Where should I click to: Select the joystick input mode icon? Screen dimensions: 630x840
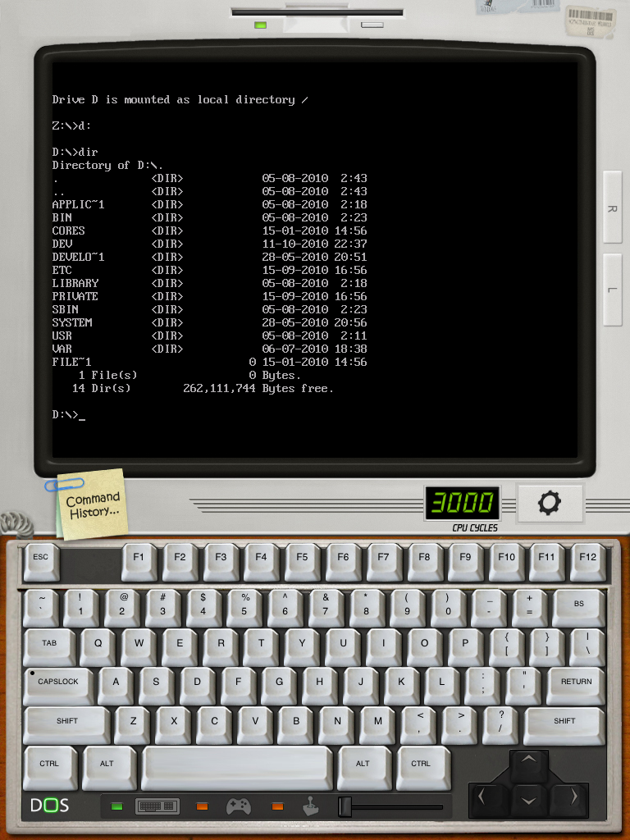tap(311, 806)
